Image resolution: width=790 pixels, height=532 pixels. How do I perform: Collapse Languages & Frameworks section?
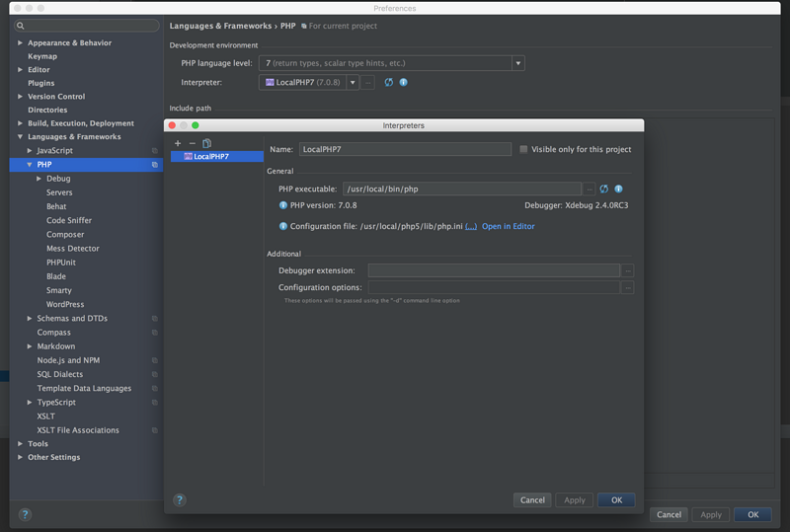20,136
